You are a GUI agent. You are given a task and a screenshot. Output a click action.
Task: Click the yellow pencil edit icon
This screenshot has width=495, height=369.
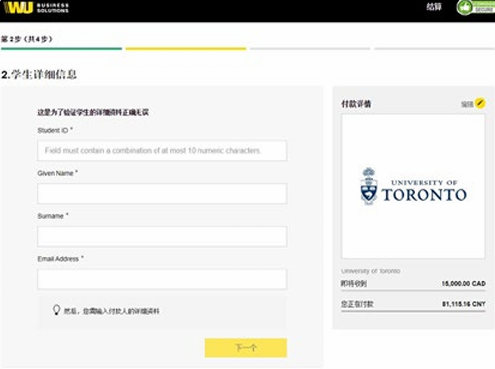click(480, 103)
